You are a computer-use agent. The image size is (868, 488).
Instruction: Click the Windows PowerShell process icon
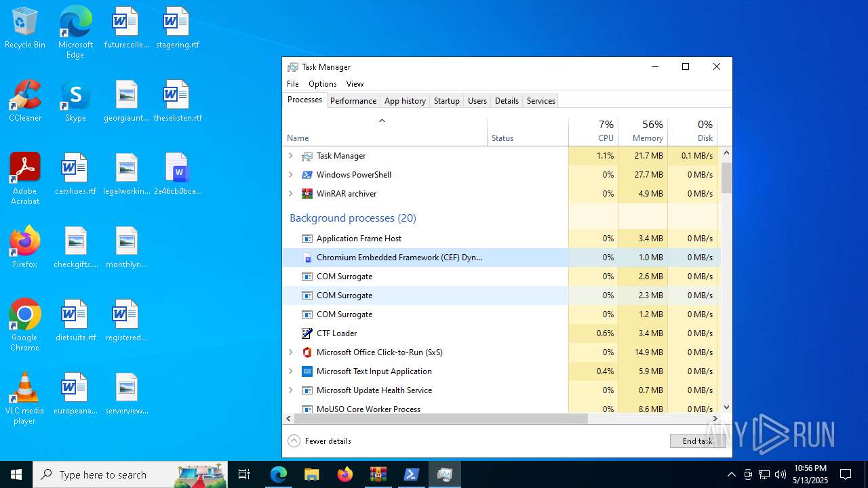[307, 175]
